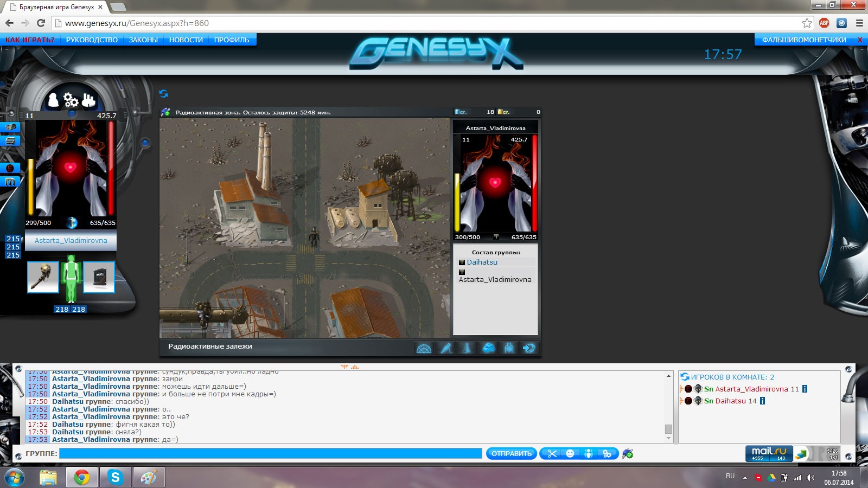Click the ОТПРАВИТЬ send button
868x488 pixels.
click(512, 453)
